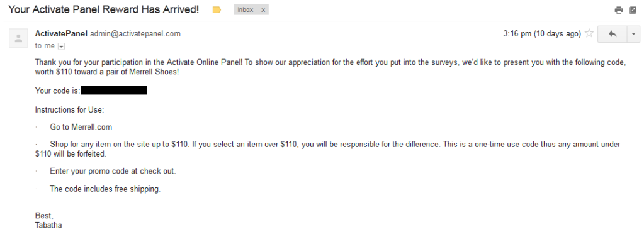Click the 3:16 pm timestamp

point(542,33)
